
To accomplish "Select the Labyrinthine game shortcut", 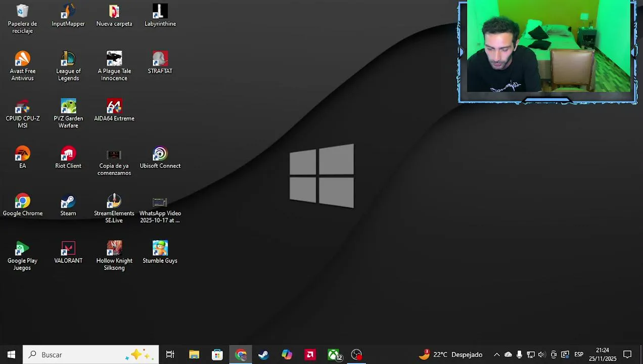I will (160, 15).
